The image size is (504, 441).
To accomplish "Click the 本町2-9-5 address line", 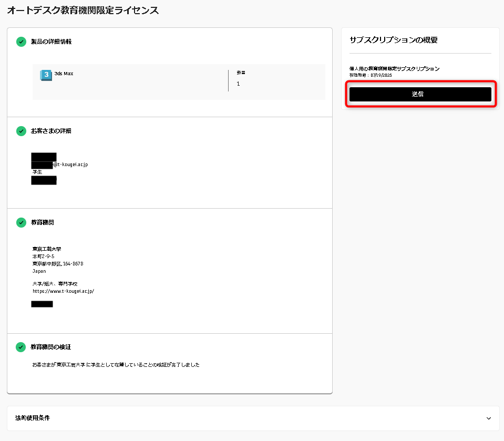I will [x=44, y=256].
